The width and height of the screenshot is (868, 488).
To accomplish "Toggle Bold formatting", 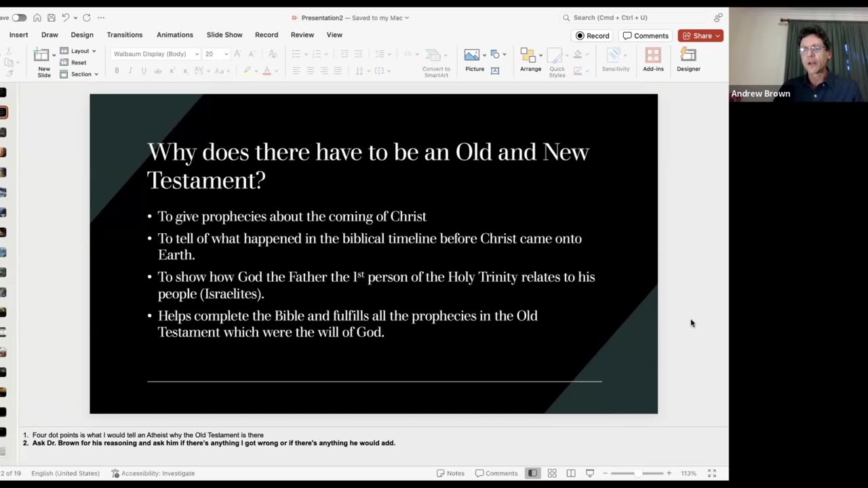I will click(117, 71).
